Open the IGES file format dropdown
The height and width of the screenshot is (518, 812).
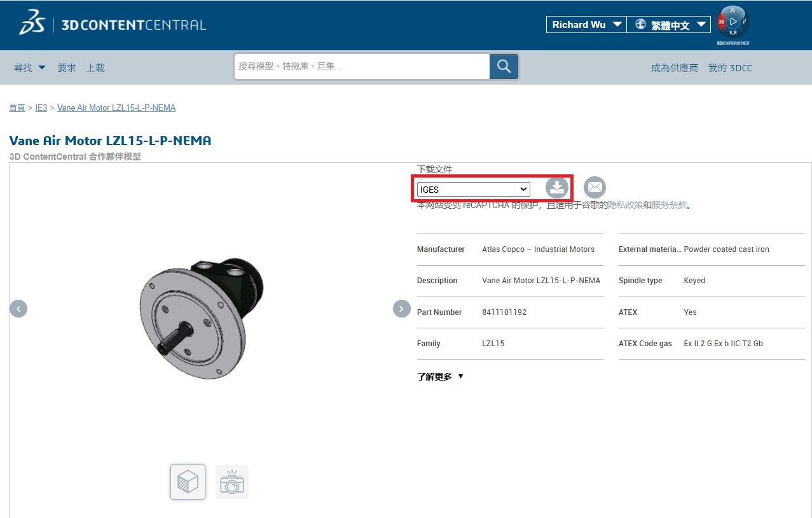[474, 189]
